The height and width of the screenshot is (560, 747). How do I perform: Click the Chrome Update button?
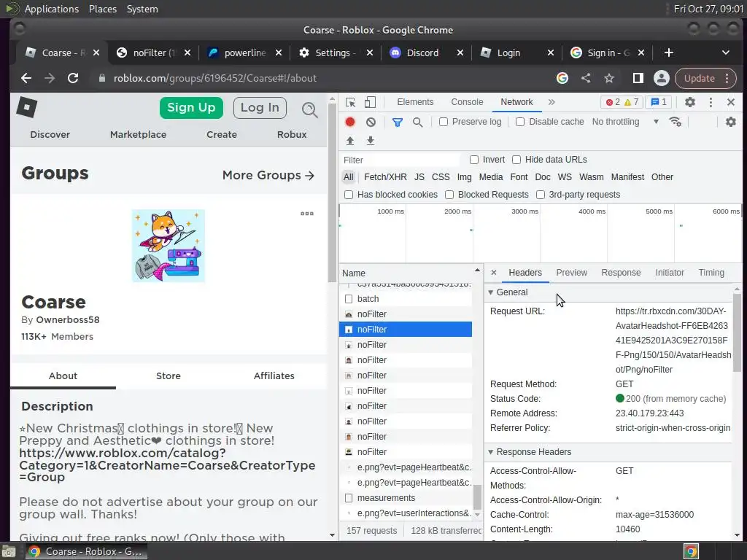pyautogui.click(x=705, y=78)
